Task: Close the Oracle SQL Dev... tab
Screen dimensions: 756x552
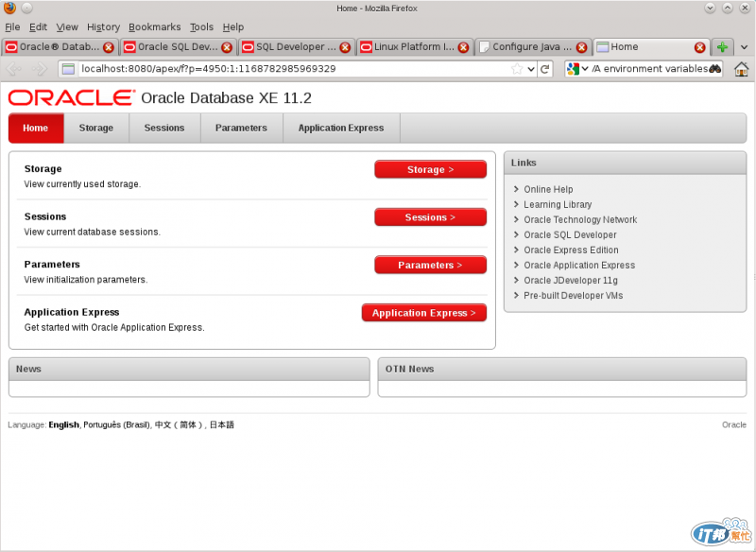Action: click(227, 47)
